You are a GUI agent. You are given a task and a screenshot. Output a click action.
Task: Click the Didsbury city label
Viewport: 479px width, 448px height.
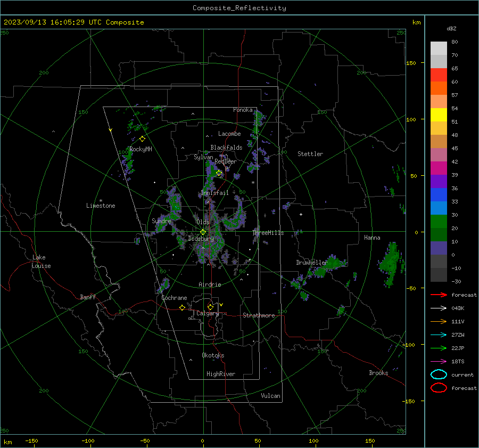pyautogui.click(x=201, y=239)
